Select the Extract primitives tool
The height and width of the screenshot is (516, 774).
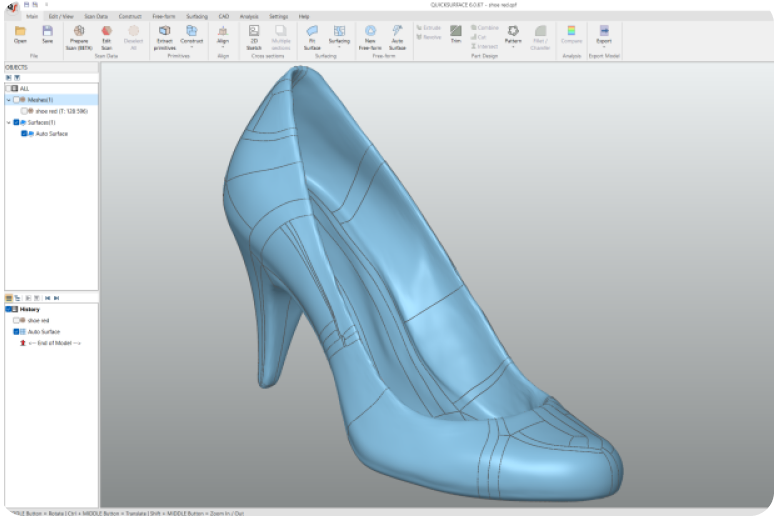[x=164, y=32]
